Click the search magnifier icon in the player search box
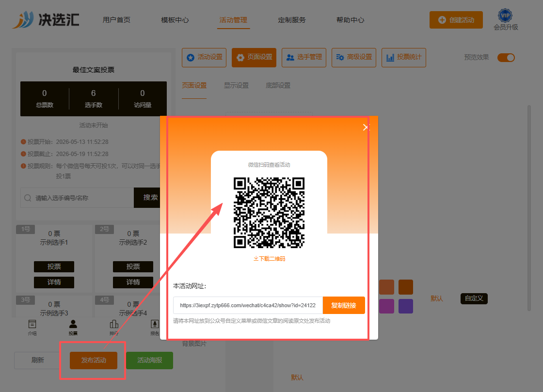The height and width of the screenshot is (392, 543). tap(28, 198)
